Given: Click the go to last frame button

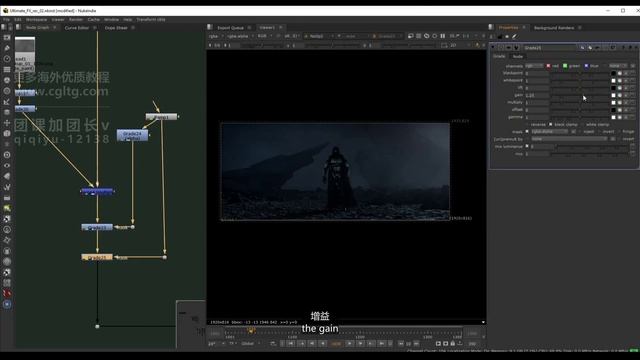Looking at the screenshot, I should (381, 344).
